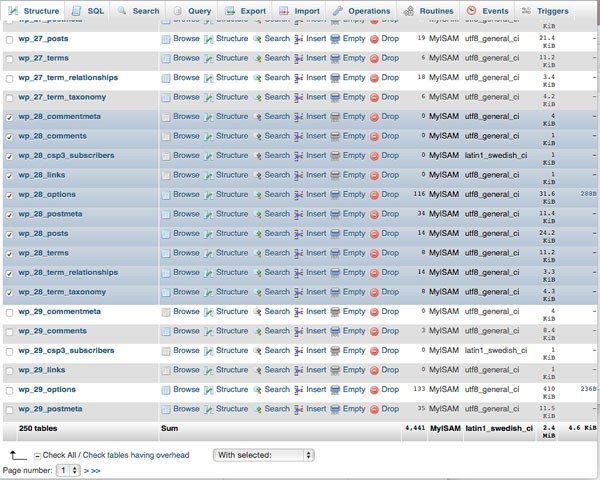Open the Operations tab
The width and height of the screenshot is (600, 480).
(362, 11)
